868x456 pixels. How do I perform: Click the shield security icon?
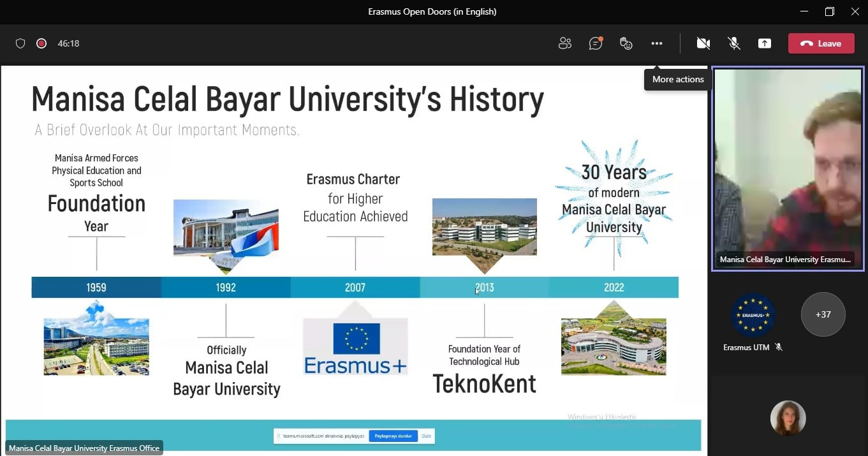click(20, 43)
